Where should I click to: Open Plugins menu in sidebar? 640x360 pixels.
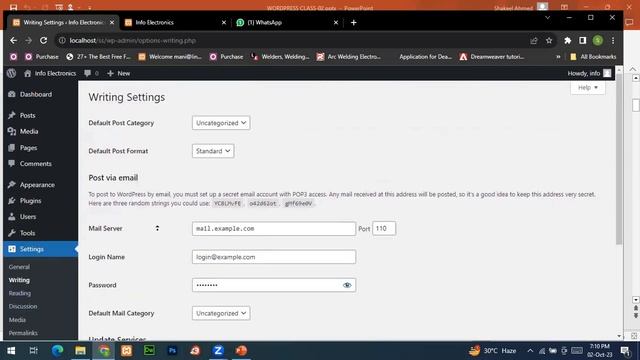tap(30, 201)
